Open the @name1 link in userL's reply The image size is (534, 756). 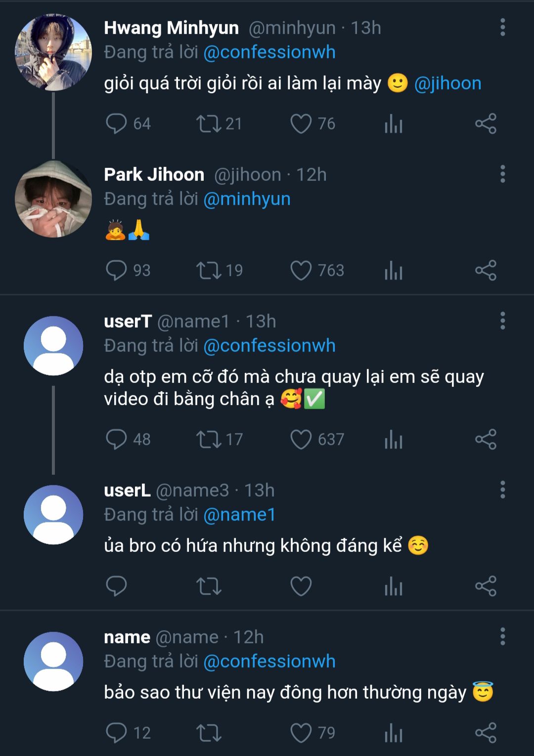pos(239,515)
